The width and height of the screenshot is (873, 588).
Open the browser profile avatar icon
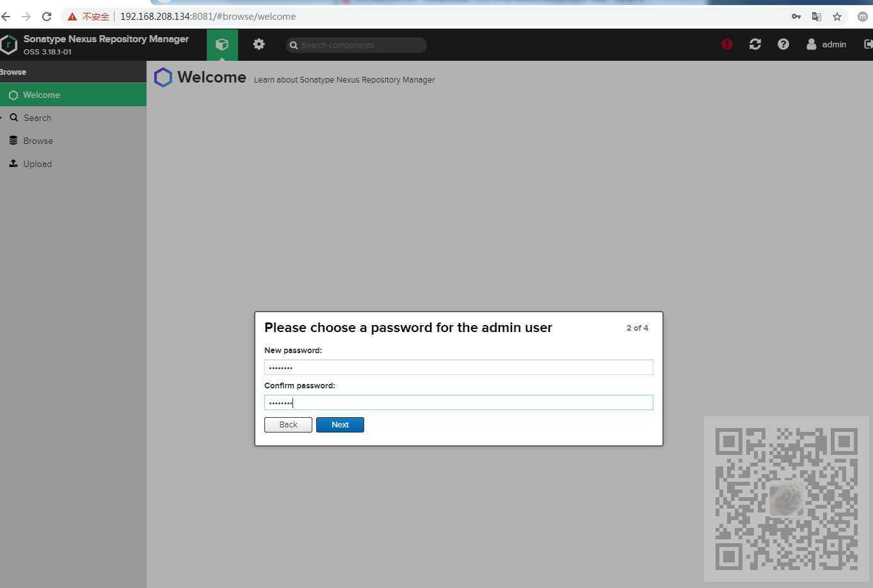pyautogui.click(x=863, y=17)
